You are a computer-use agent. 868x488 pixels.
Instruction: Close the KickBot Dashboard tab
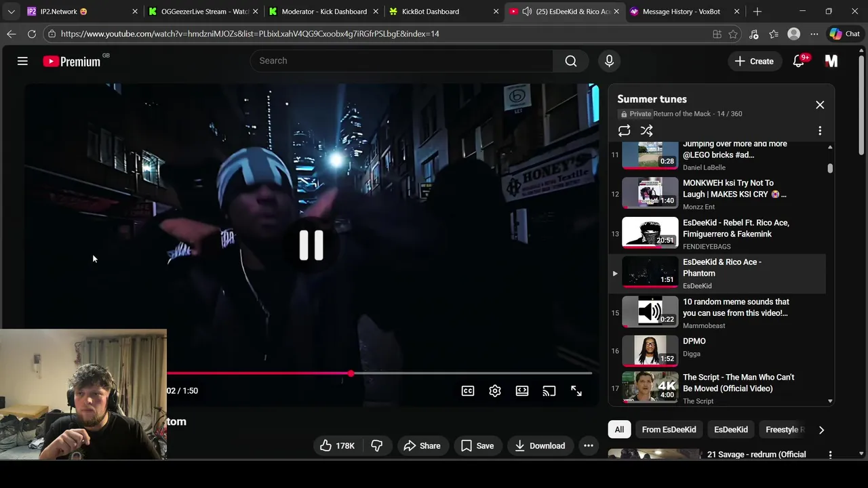point(496,12)
